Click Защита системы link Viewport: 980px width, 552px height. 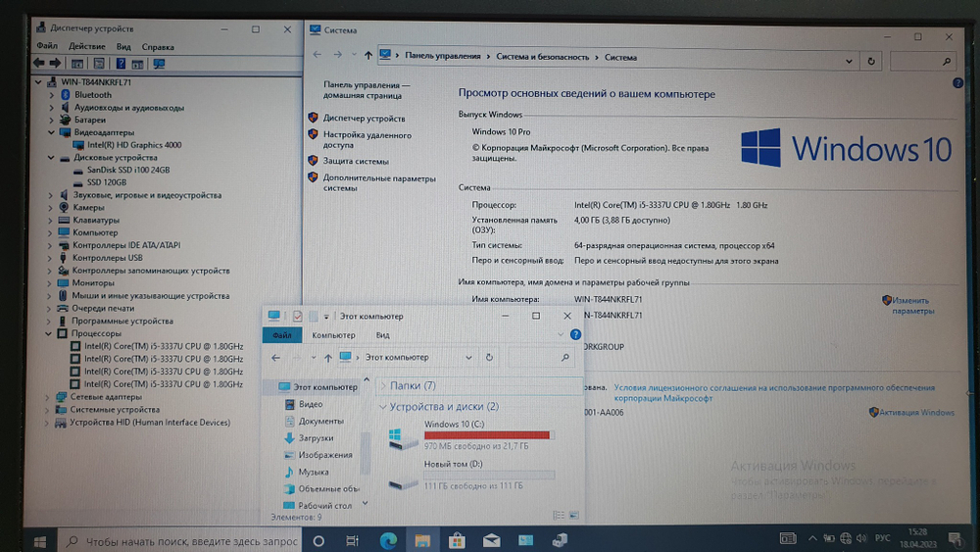point(356,162)
